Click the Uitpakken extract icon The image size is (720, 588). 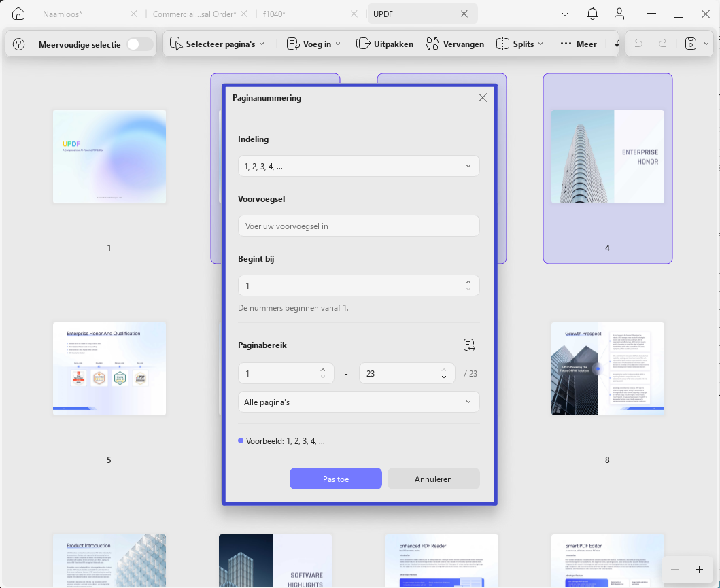363,44
